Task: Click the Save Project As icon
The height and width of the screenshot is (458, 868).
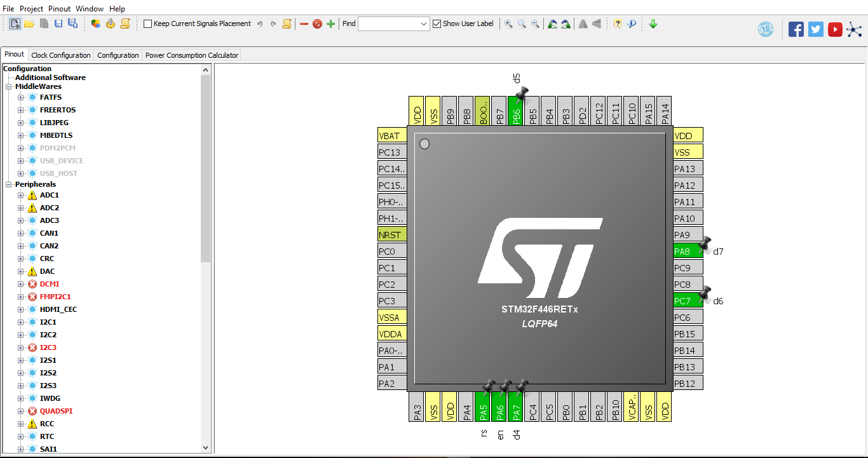Action: tap(72, 24)
